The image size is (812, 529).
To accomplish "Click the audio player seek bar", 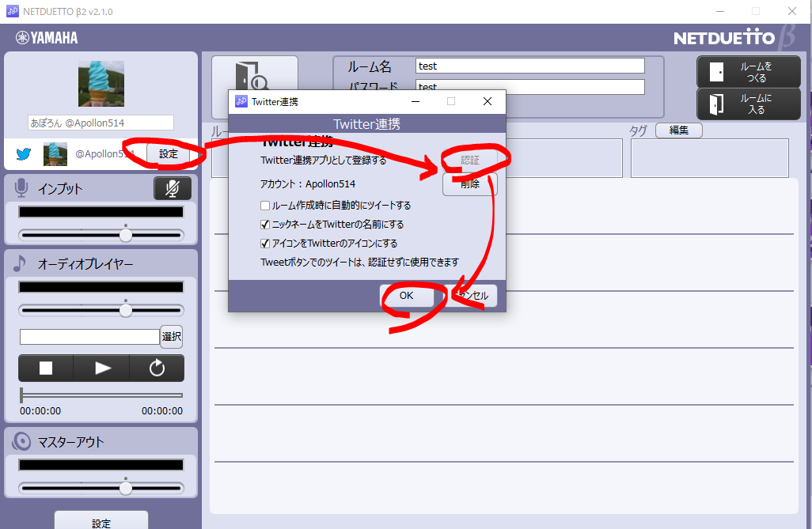I will (x=101, y=395).
